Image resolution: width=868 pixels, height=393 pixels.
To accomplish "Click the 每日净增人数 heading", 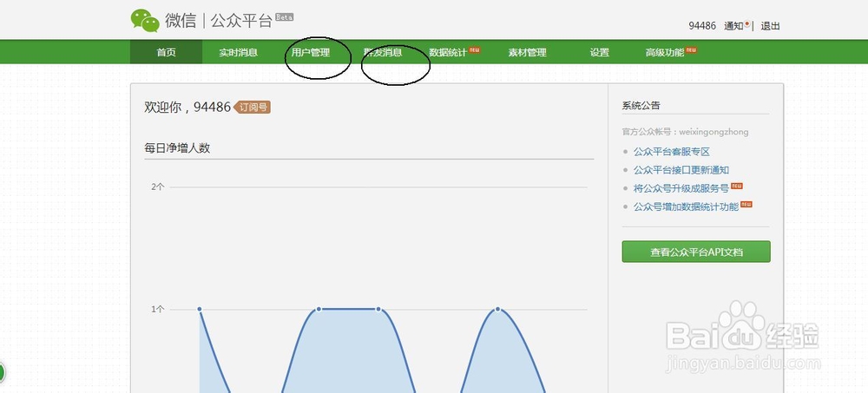I will point(177,147).
